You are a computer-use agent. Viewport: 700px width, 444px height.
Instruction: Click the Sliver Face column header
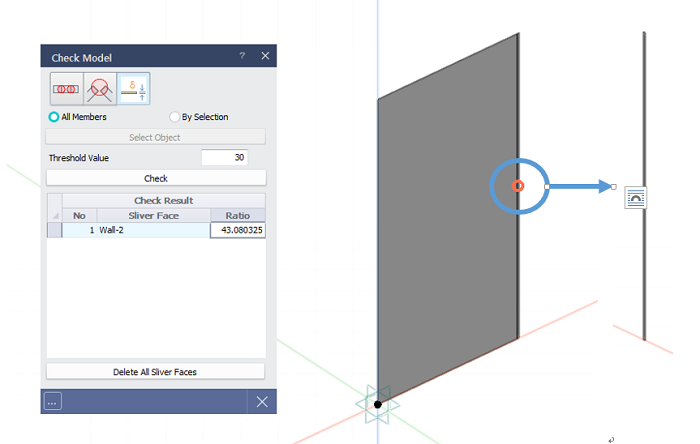click(x=152, y=215)
